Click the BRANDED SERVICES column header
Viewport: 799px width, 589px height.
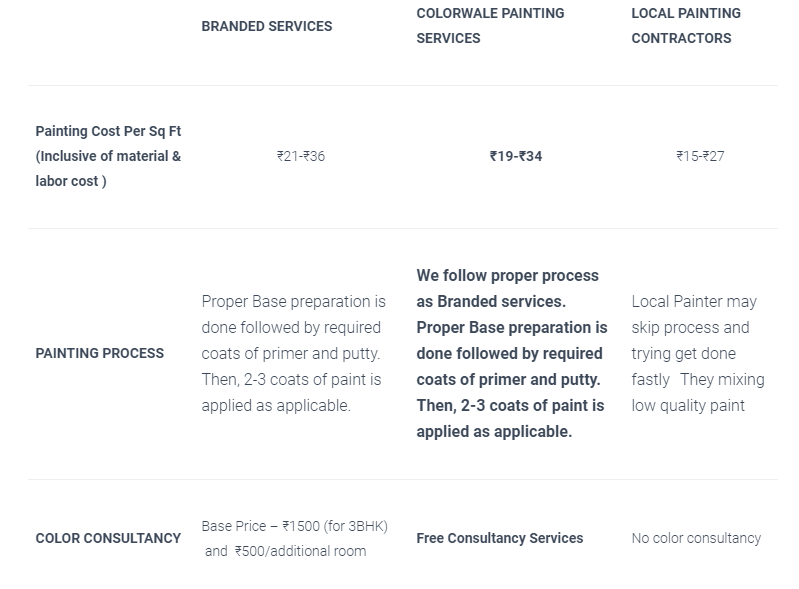point(267,26)
